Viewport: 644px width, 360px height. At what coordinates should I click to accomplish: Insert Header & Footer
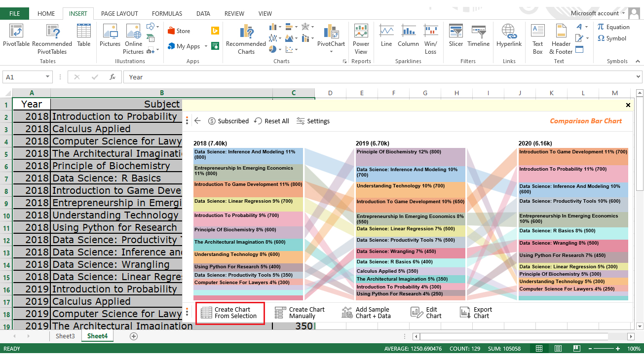click(x=561, y=38)
